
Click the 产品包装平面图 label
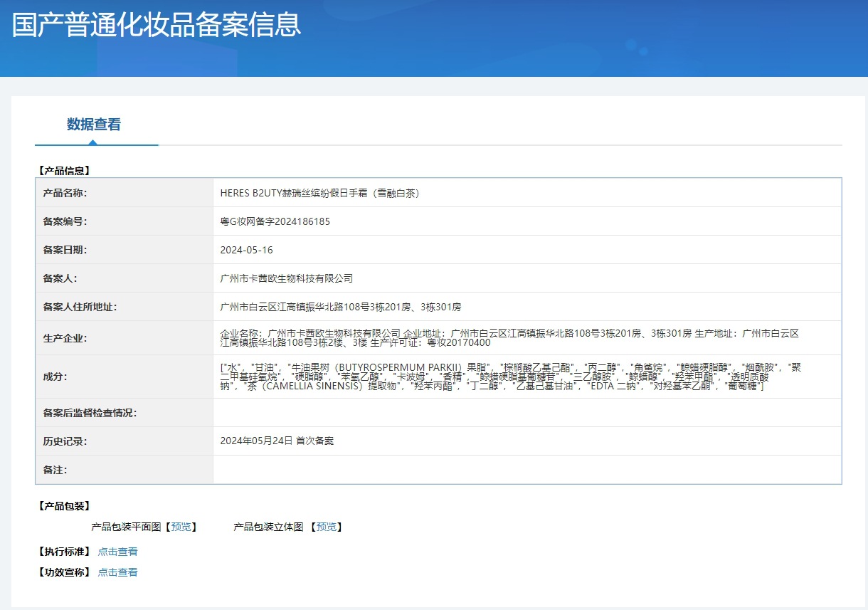click(127, 527)
